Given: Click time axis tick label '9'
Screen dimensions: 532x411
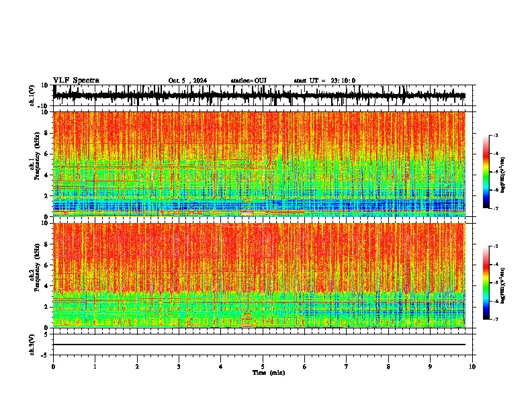Looking at the screenshot, I should point(430,367).
